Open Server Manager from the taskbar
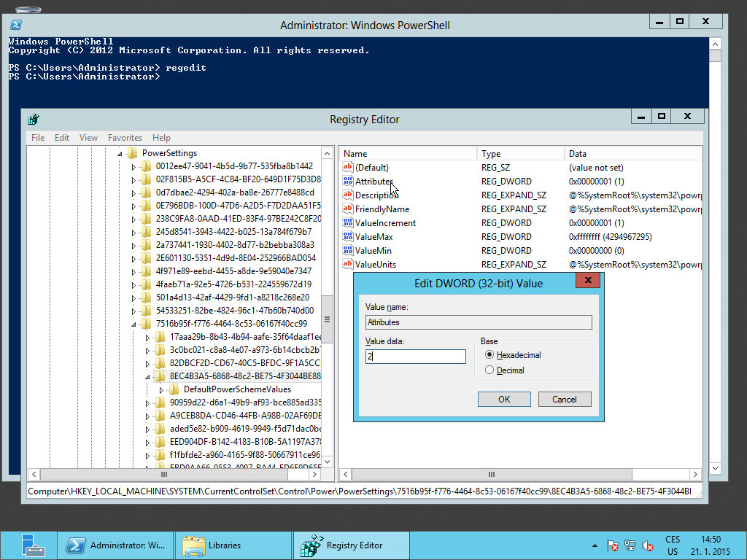The image size is (747, 560). pyautogui.click(x=33, y=545)
